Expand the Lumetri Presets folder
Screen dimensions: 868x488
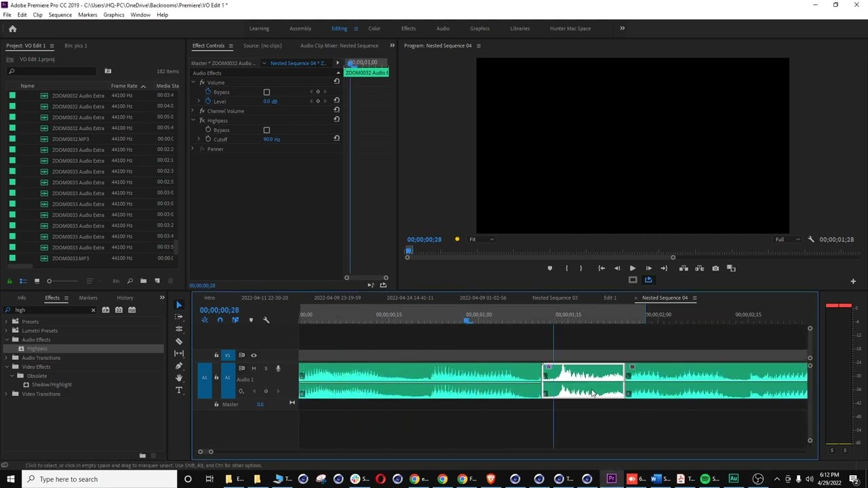[7, 331]
